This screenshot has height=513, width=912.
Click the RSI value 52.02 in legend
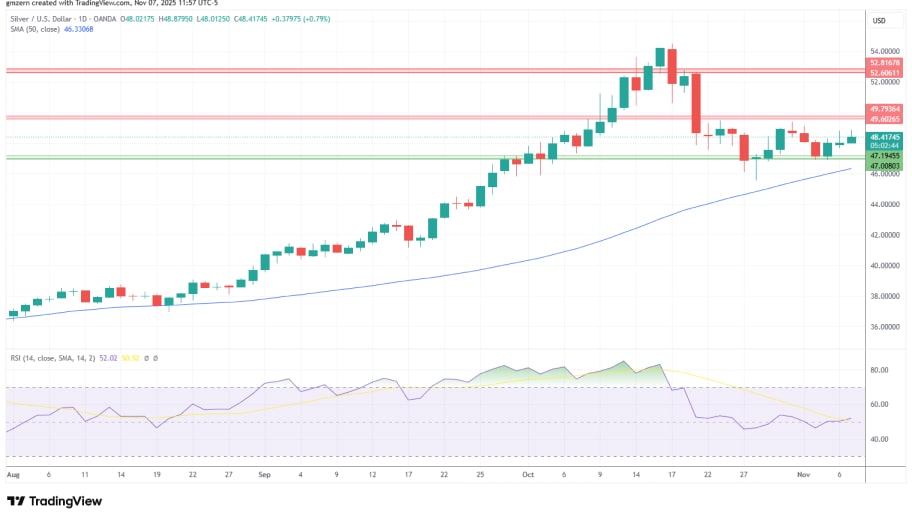click(x=110, y=357)
